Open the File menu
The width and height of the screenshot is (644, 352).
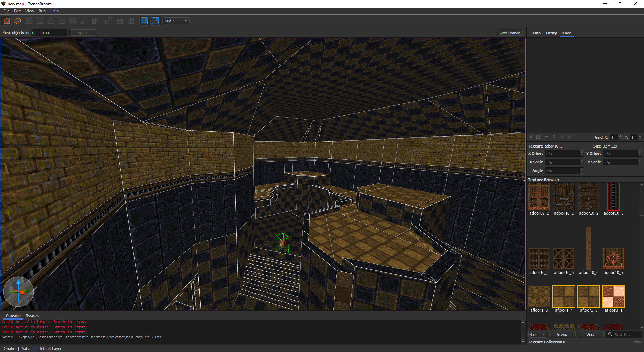click(x=6, y=11)
